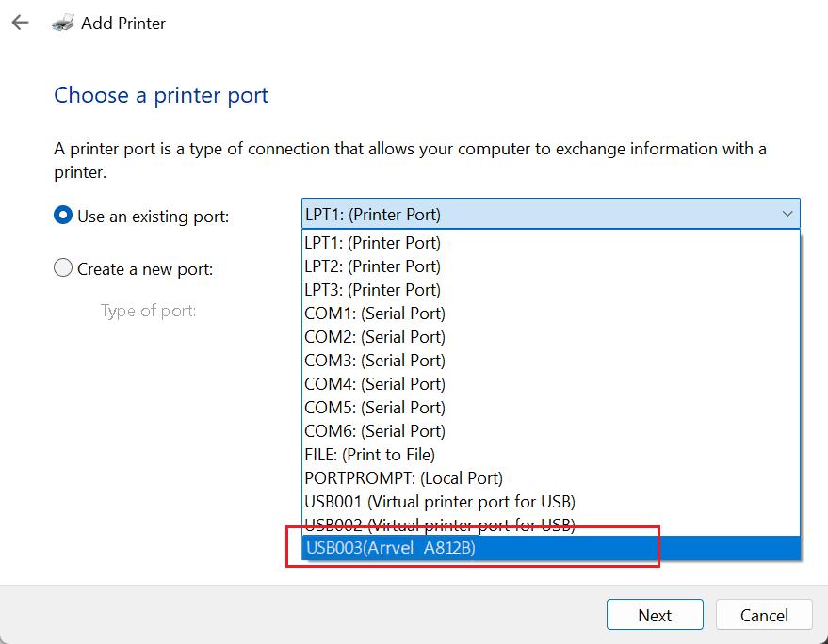Viewport: 828px width, 644px height.
Task: Choose 'FILE: (Print to File)' port
Action: pos(551,455)
